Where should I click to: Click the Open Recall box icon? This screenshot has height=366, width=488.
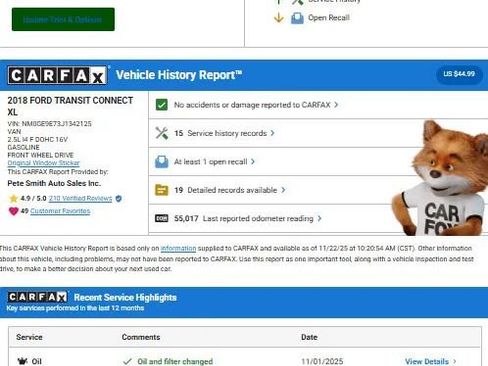click(x=297, y=18)
